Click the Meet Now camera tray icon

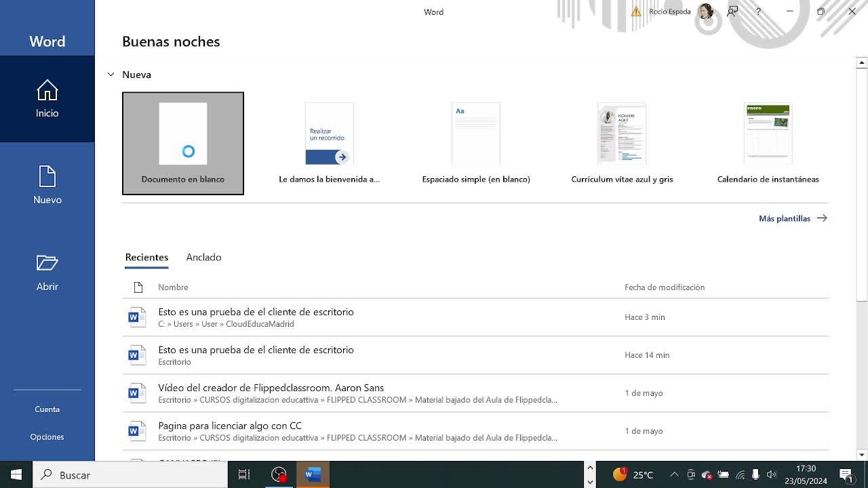(x=691, y=475)
